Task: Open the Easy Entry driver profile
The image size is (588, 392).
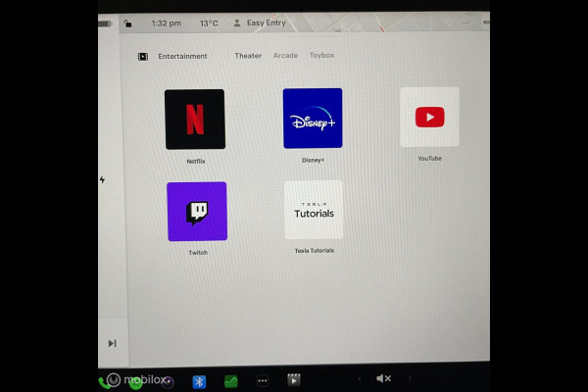Action: pyautogui.click(x=266, y=23)
